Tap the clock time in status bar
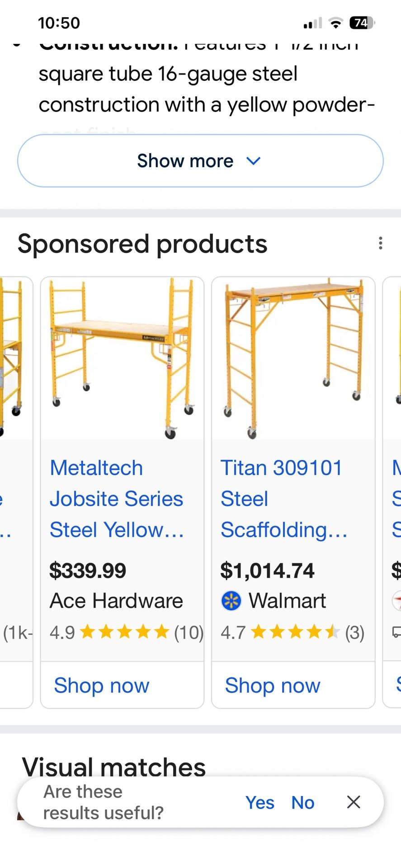The width and height of the screenshot is (401, 868). coord(59,23)
